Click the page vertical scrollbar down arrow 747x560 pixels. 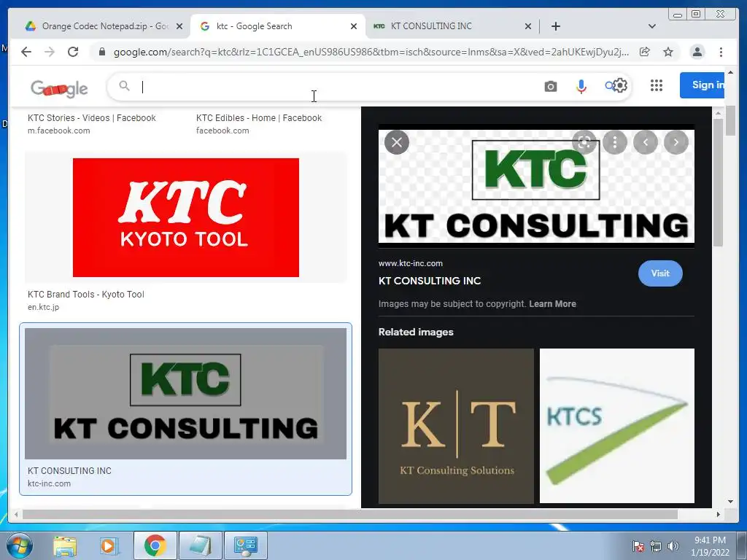tap(730, 502)
